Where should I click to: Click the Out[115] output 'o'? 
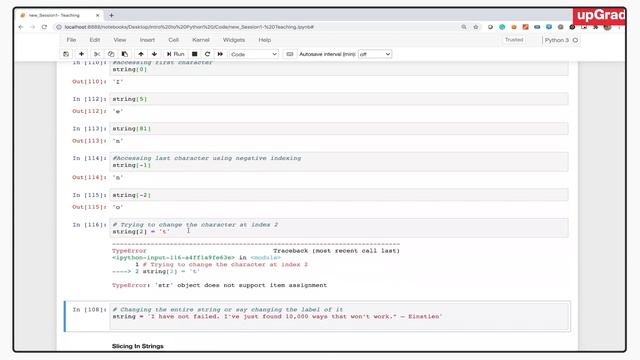[x=118, y=207]
